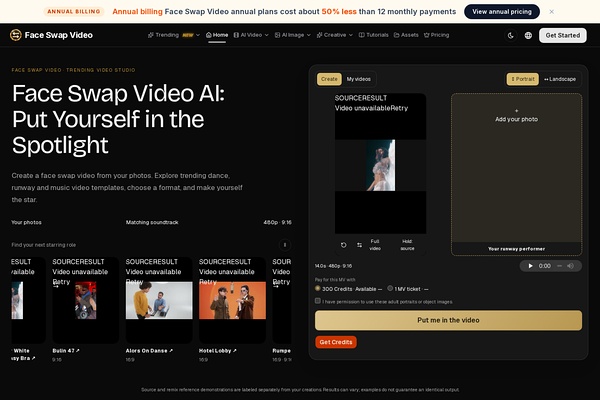Click the Face Swap Video brand text

[59, 35]
